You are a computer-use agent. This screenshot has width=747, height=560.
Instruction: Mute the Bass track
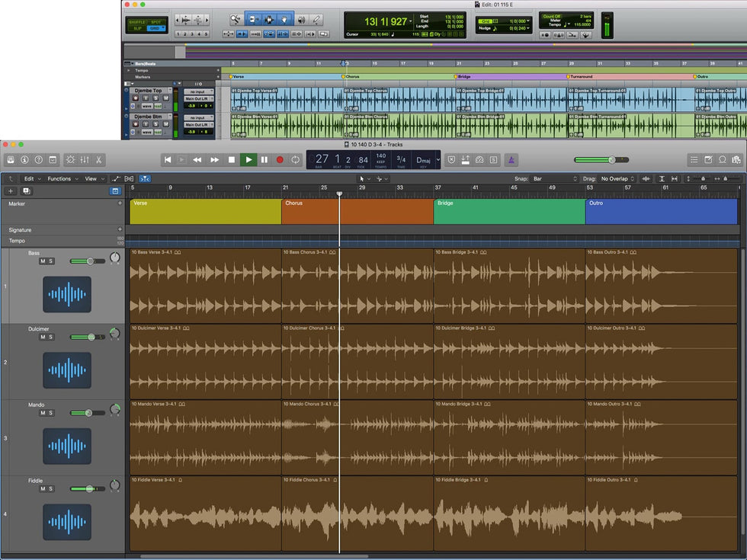coord(43,261)
